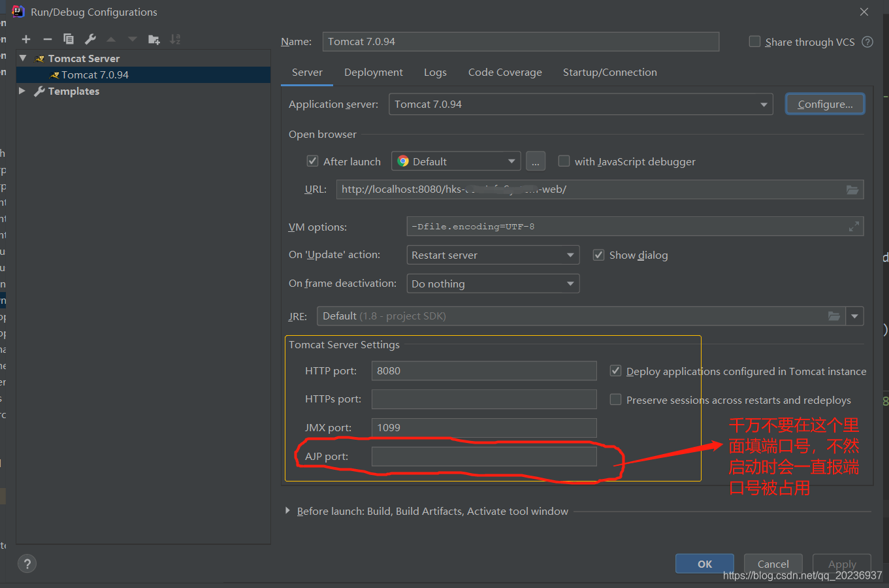
Task: Switch to Startup/Connection tab
Action: pos(610,73)
